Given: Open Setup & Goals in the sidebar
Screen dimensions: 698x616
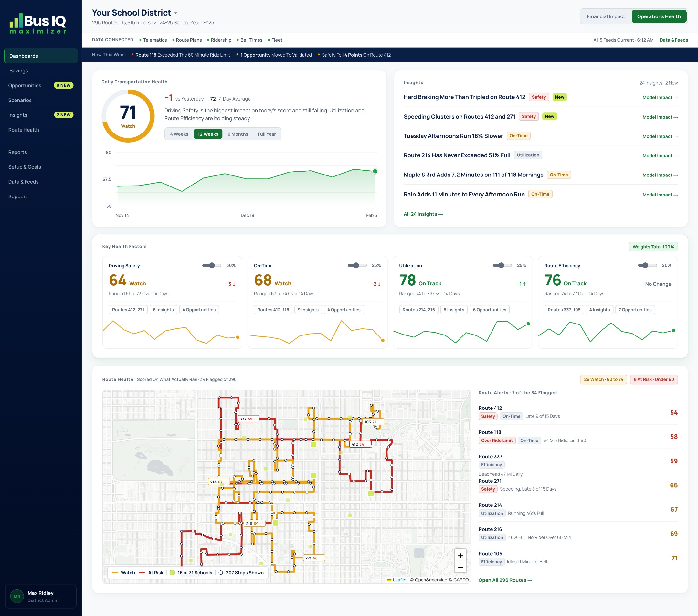Looking at the screenshot, I should pos(41,167).
